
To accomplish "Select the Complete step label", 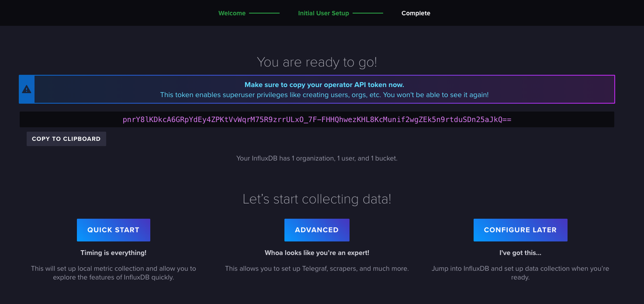I will pyautogui.click(x=416, y=13).
